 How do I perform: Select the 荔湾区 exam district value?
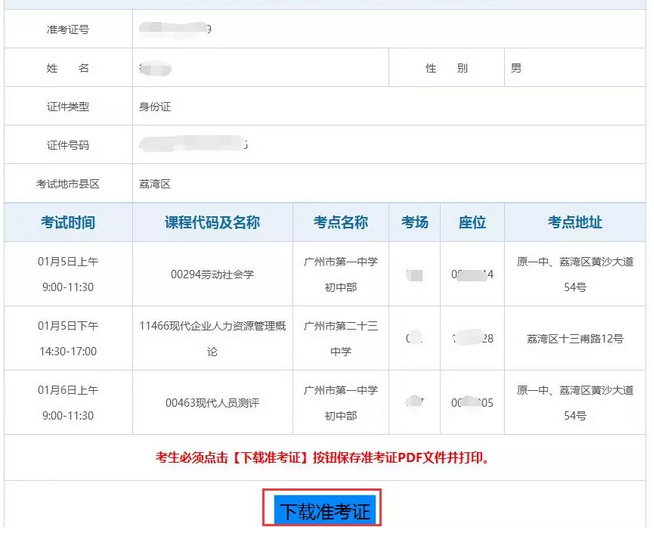click(x=156, y=184)
